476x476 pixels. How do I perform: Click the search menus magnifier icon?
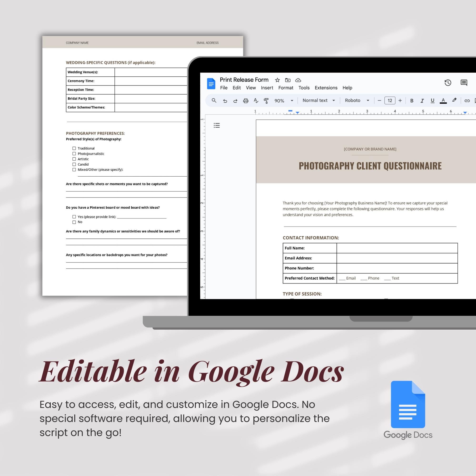[x=214, y=100]
